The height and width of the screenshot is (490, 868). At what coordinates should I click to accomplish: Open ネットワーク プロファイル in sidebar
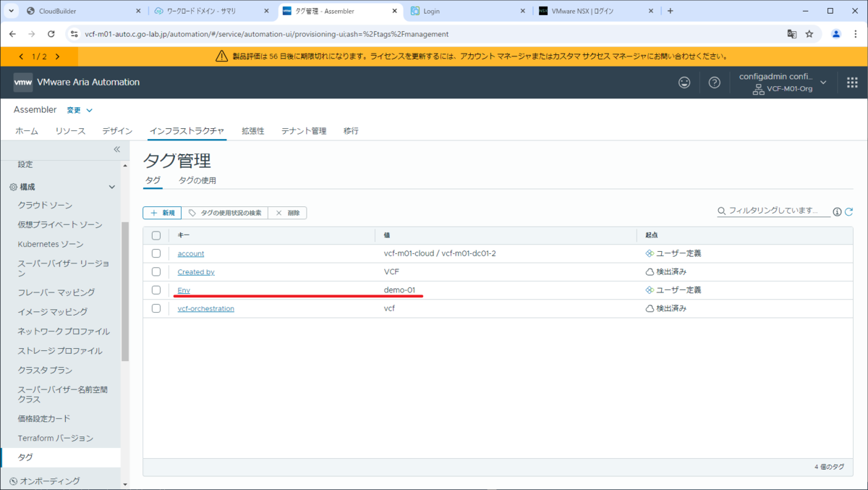[x=64, y=331]
